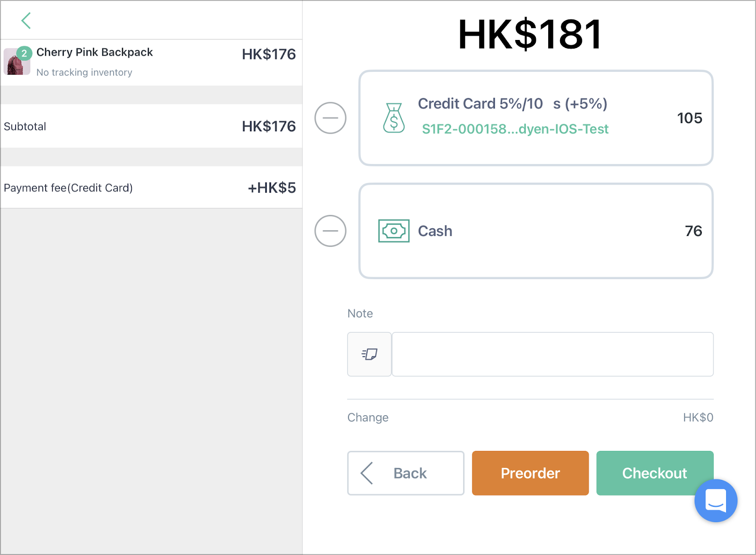This screenshot has height=555, width=756.
Task: Select the Credit Card 5% payment card
Action: coord(536,118)
